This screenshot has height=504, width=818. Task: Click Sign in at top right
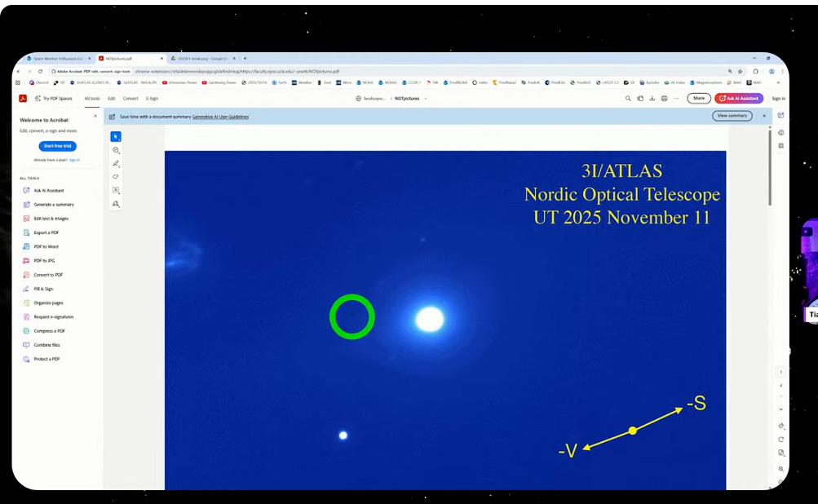pyautogui.click(x=778, y=98)
